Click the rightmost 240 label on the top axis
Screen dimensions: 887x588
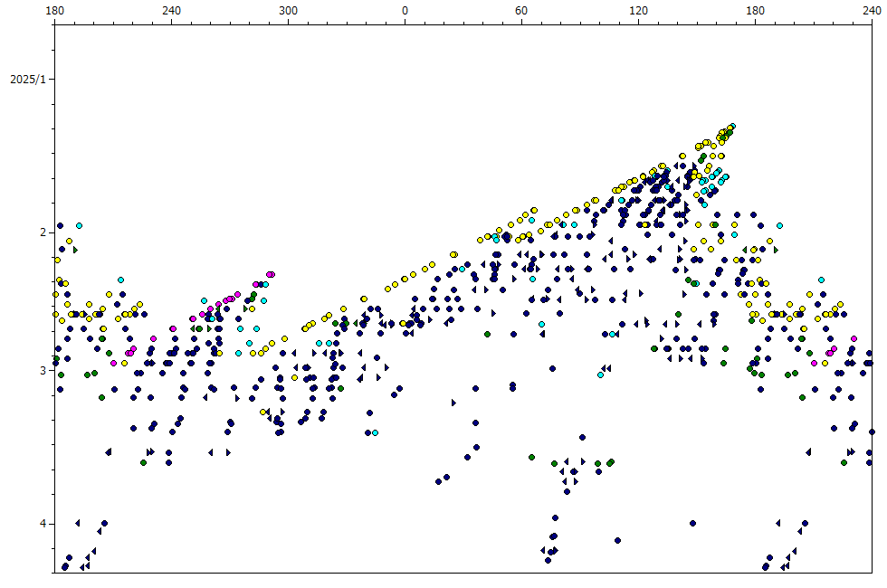tap(872, 11)
